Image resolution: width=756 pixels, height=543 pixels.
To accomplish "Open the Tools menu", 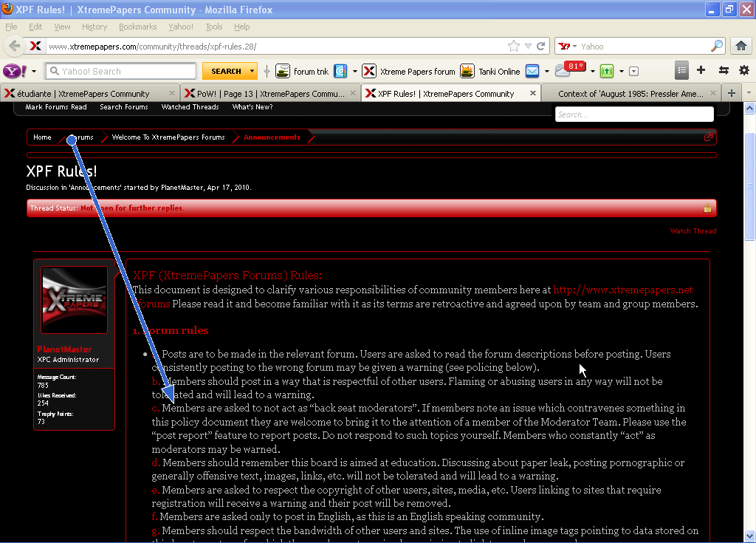I will (x=213, y=27).
